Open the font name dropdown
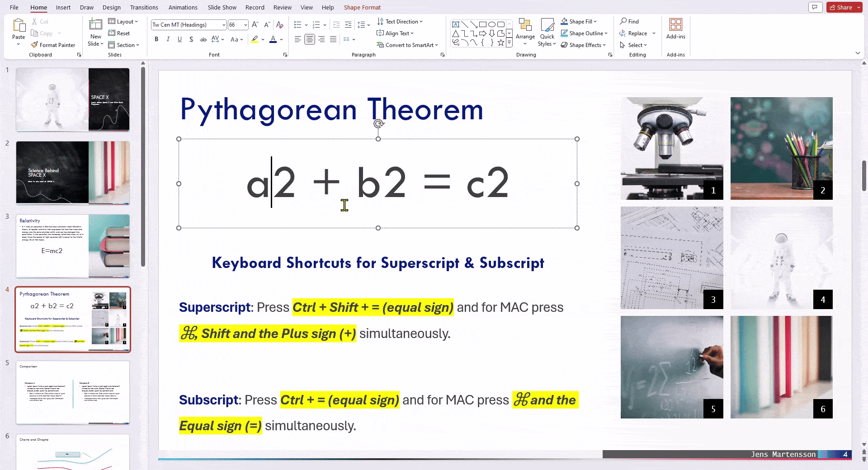 click(223, 25)
